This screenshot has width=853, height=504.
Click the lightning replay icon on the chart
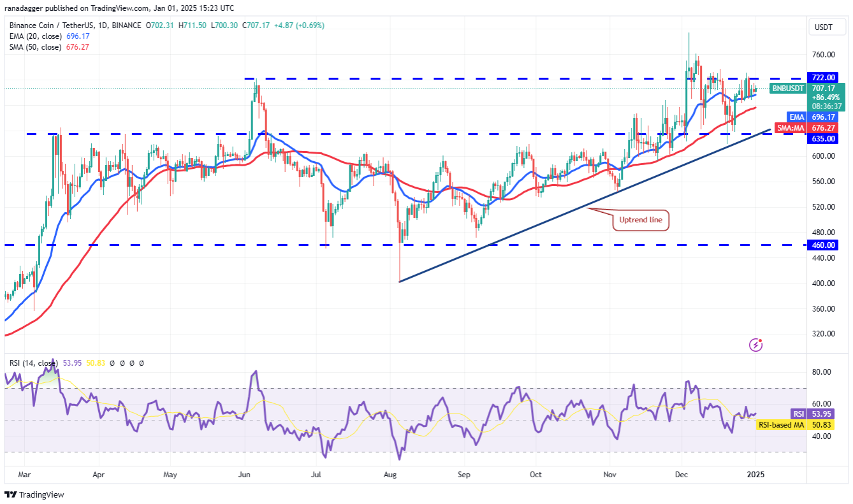(756, 345)
